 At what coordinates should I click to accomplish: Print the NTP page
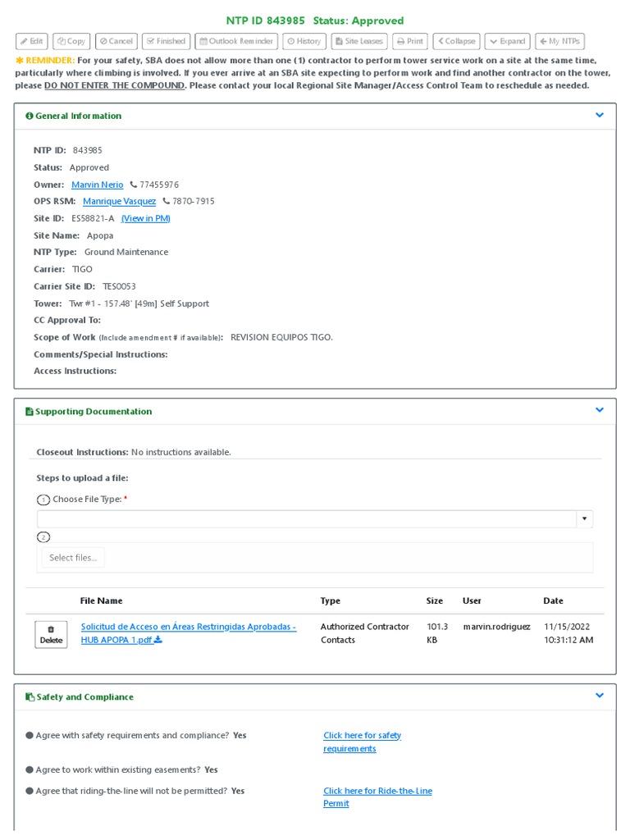coord(409,41)
